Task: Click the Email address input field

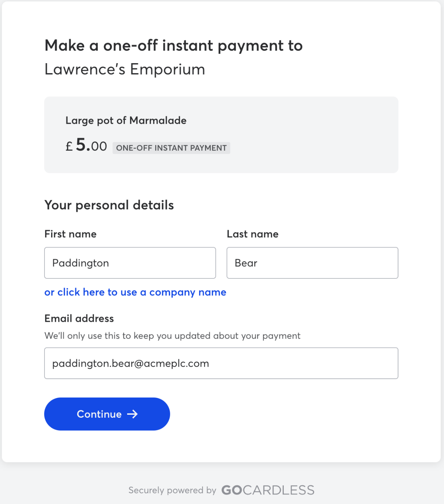Action: point(221,363)
